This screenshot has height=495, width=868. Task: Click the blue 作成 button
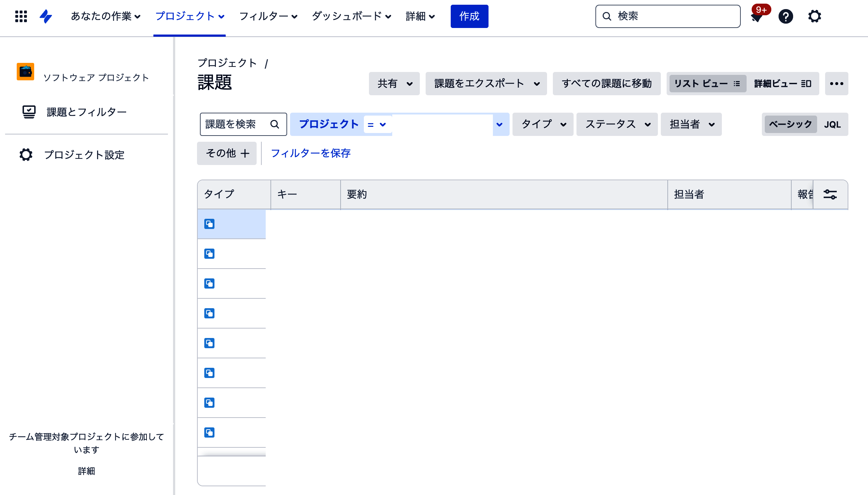pyautogui.click(x=470, y=16)
